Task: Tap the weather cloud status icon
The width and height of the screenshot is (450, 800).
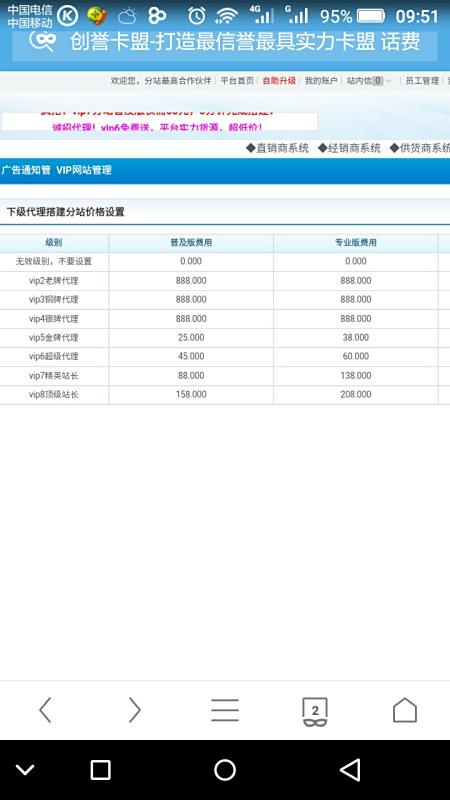Action: coord(128,16)
